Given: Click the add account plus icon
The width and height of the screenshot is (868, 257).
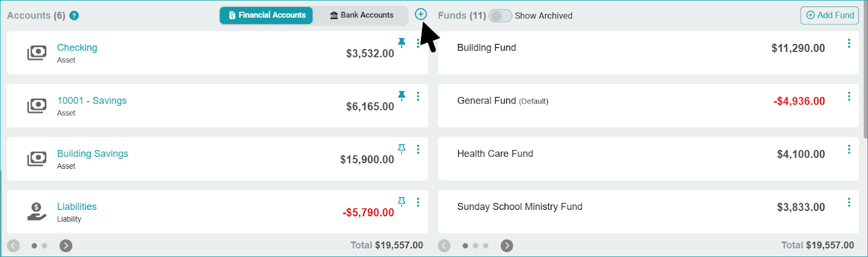Looking at the screenshot, I should pyautogui.click(x=420, y=15).
